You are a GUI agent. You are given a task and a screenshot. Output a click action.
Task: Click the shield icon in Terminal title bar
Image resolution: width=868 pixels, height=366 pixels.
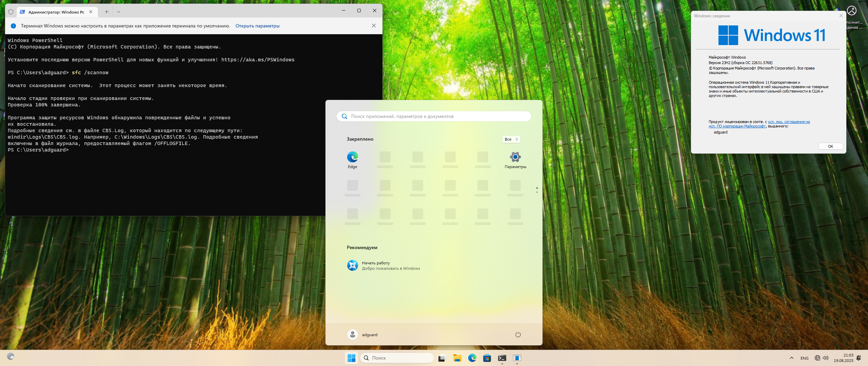point(11,12)
